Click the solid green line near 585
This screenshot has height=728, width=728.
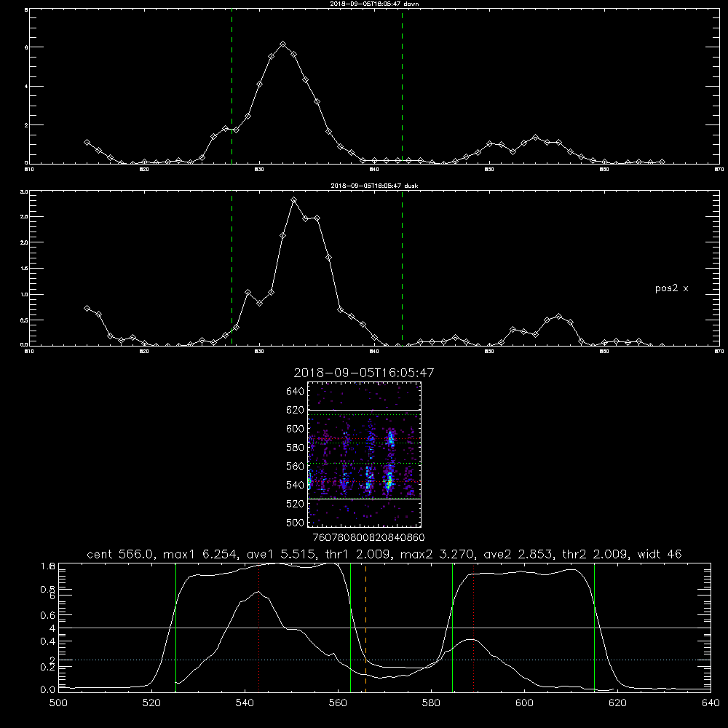coord(452,628)
